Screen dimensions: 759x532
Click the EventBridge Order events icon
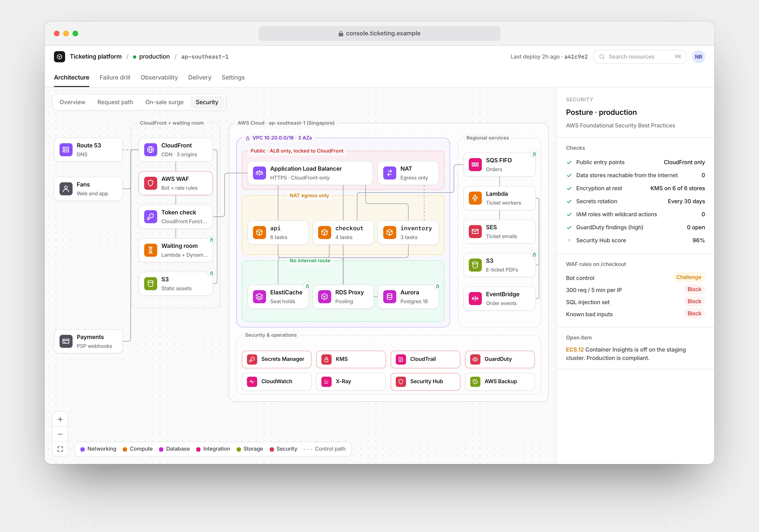coord(475,298)
